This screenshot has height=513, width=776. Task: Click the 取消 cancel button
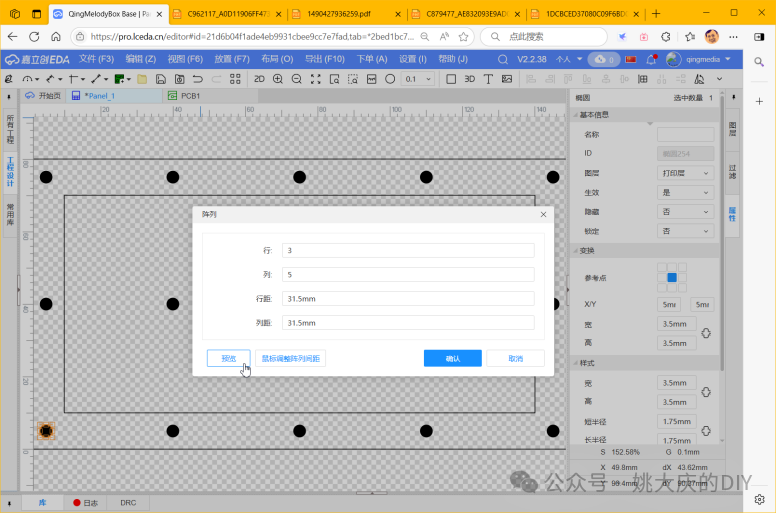tap(515, 358)
